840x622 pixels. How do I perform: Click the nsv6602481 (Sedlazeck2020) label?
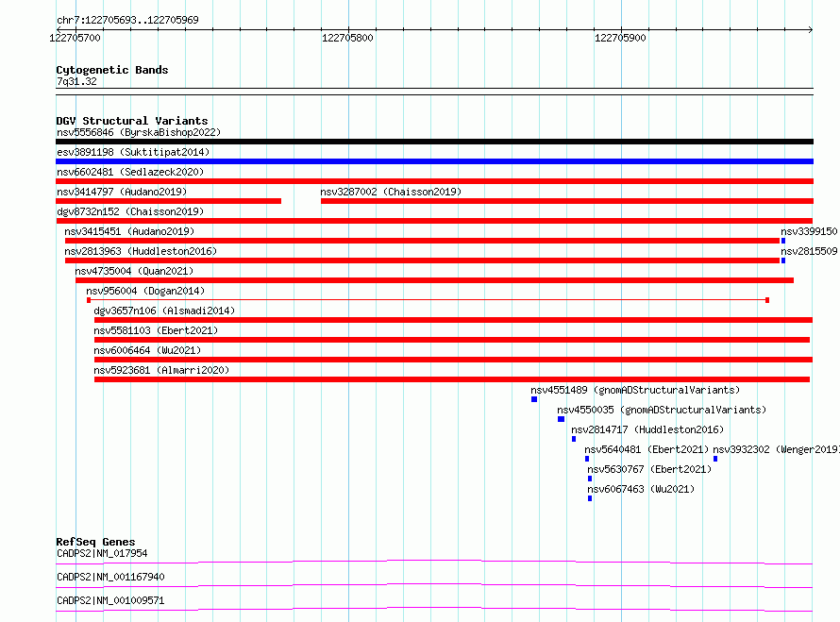tap(130, 172)
